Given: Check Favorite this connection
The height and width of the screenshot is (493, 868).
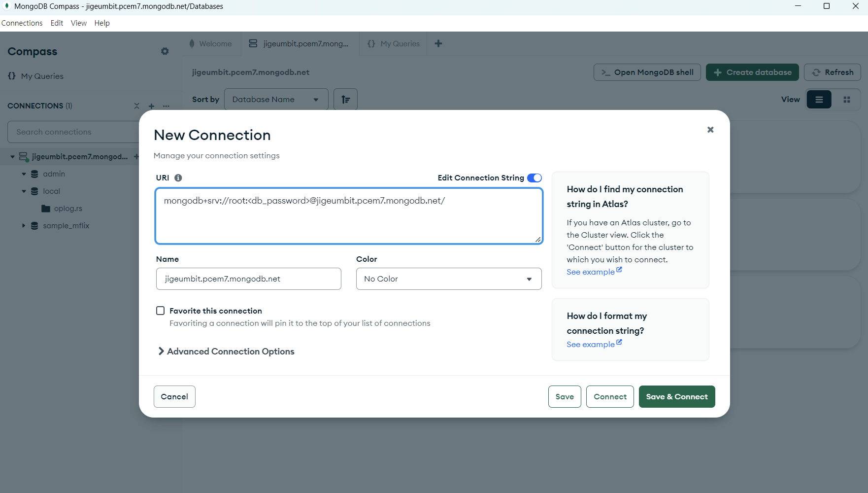Looking at the screenshot, I should click(160, 311).
